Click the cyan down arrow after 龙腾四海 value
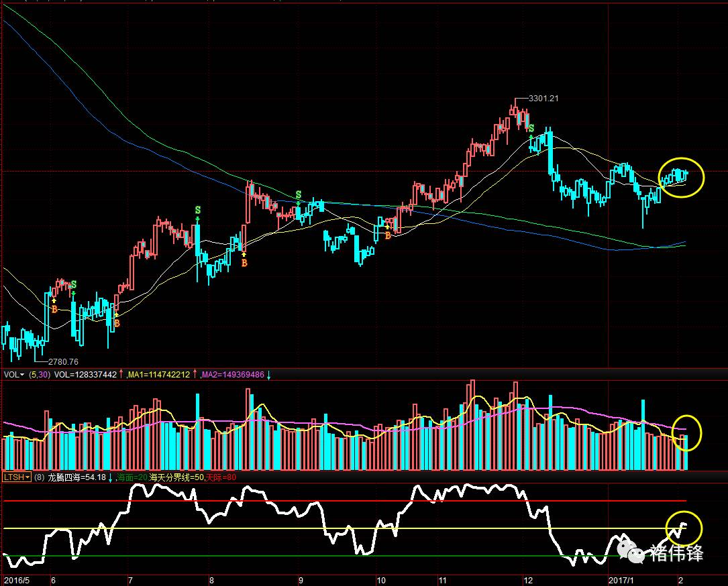The height and width of the screenshot is (586, 728). pyautogui.click(x=111, y=478)
